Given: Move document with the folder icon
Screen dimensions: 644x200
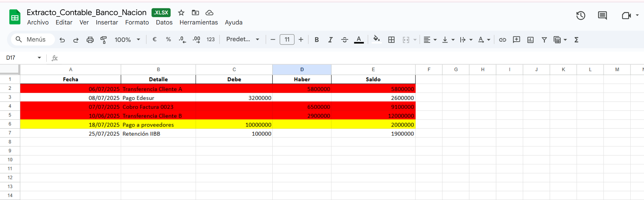Looking at the screenshot, I should 195,13.
